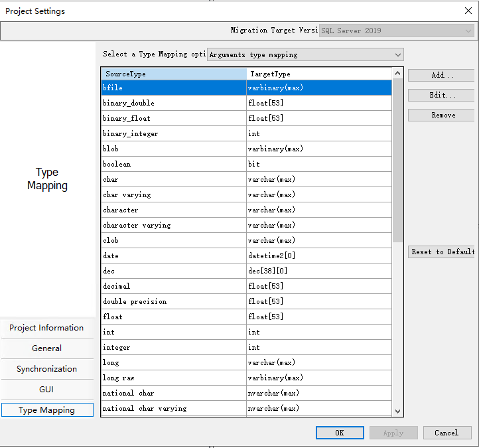The image size is (479, 448).
Task: Select the character varying row
Action: [246, 225]
